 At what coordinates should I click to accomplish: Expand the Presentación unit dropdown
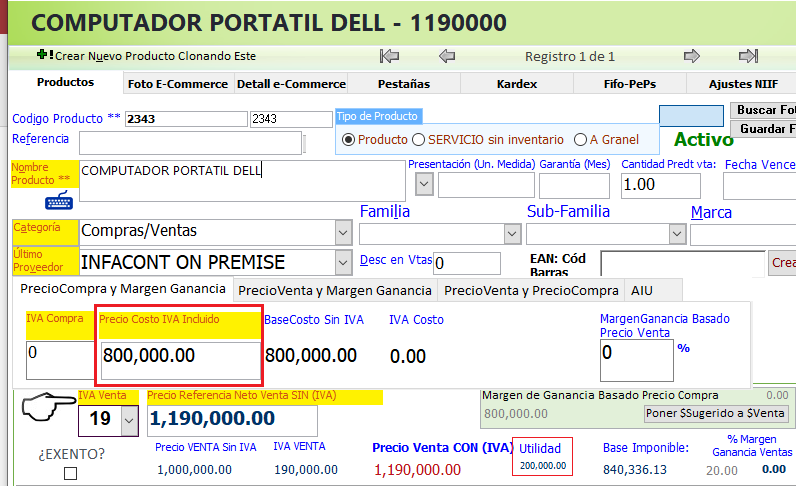[x=424, y=184]
